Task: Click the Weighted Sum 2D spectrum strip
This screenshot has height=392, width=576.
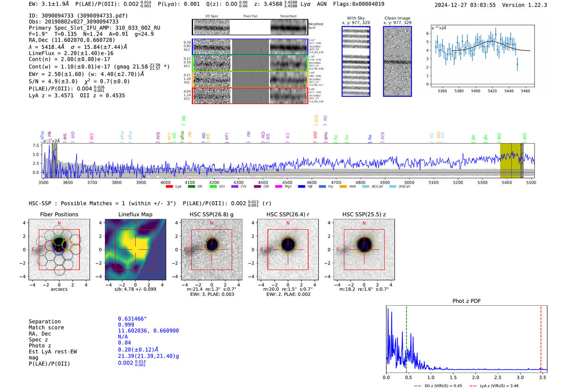Action: (x=250, y=27)
